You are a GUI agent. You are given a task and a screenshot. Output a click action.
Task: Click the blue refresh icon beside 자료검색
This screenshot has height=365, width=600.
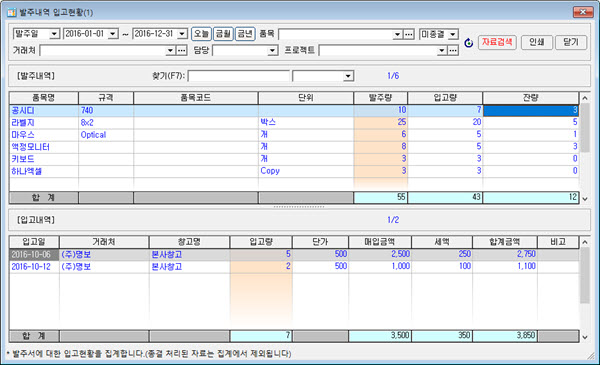(468, 43)
